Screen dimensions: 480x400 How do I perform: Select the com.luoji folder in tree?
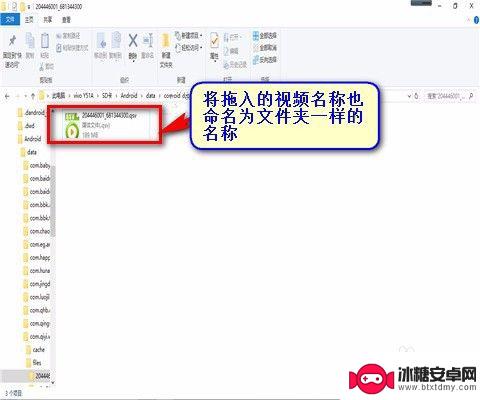click(37, 297)
